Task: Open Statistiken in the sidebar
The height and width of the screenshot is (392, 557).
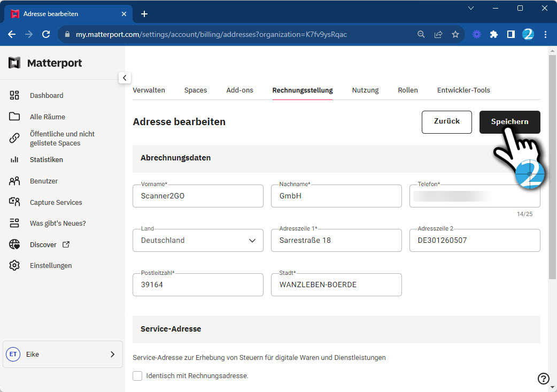Action: tap(46, 159)
